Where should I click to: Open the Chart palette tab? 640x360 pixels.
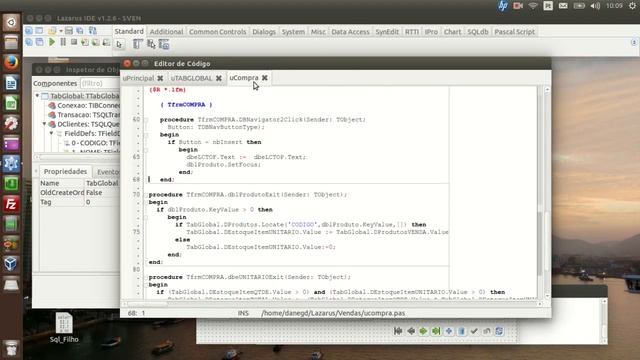pyautogui.click(x=452, y=31)
